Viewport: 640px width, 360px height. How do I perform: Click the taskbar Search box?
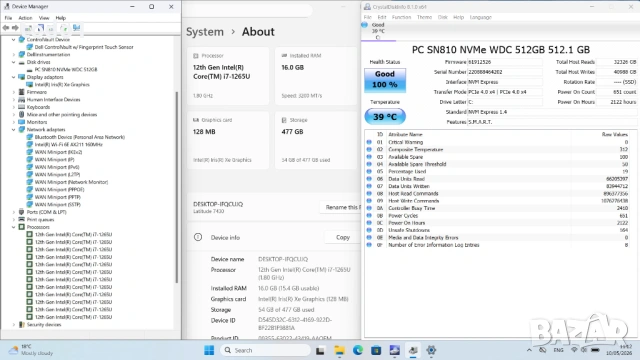click(266, 350)
